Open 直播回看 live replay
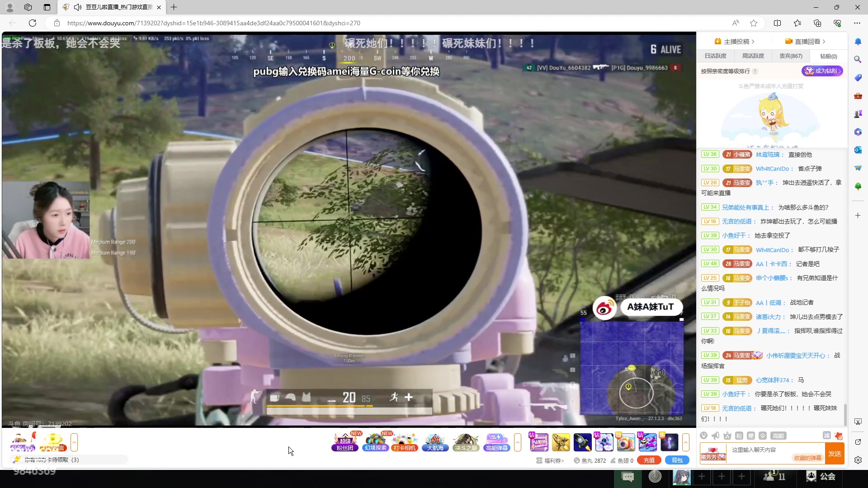Image resolution: width=868 pixels, height=488 pixels. pos(805,42)
